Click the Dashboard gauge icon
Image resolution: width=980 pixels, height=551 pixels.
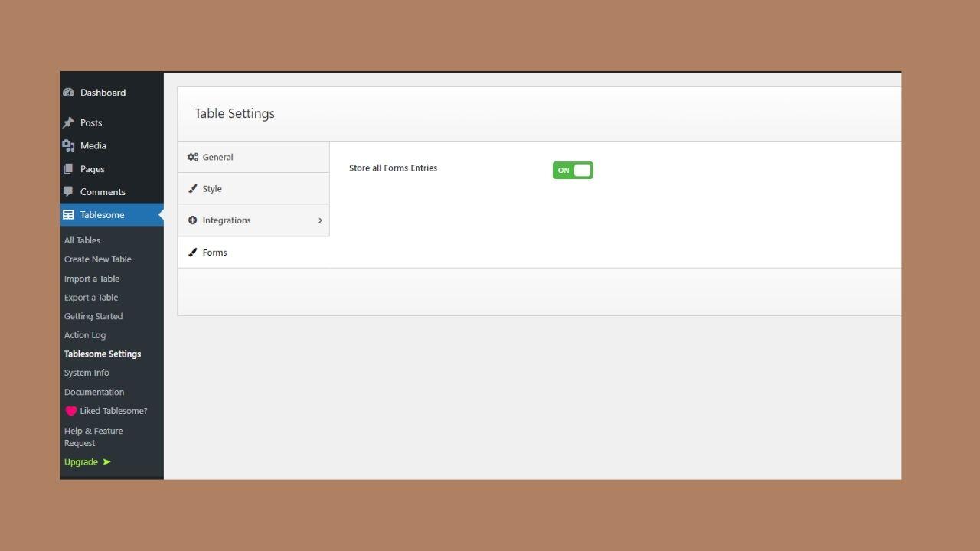(68, 93)
